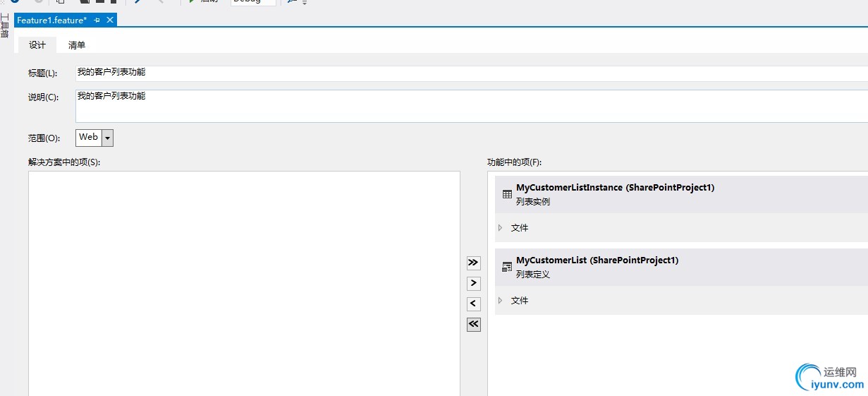Click the 功能中的项(F): label
The width and height of the screenshot is (868, 396).
pos(514,162)
